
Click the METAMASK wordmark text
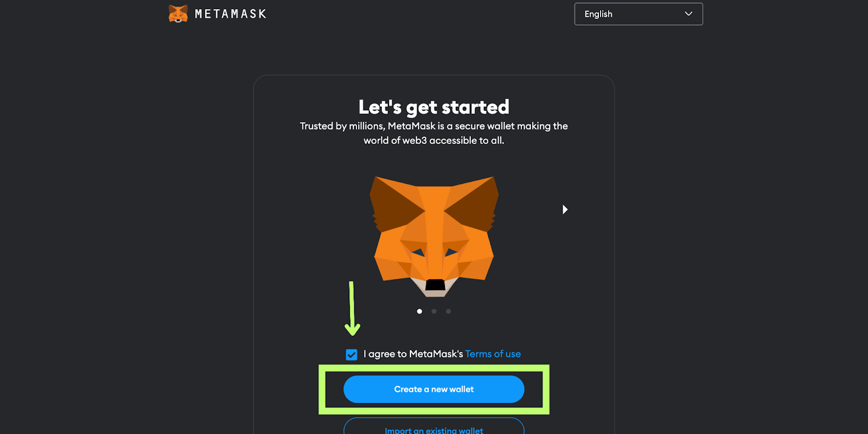click(231, 14)
